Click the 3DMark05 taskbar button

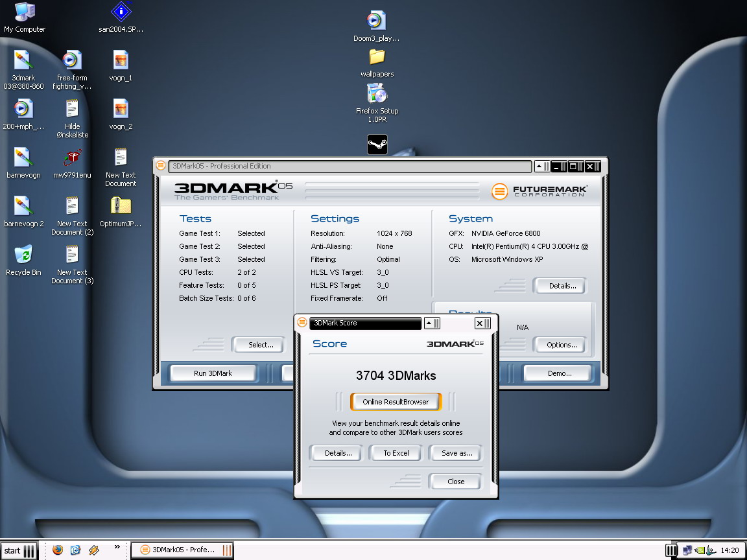click(x=182, y=550)
